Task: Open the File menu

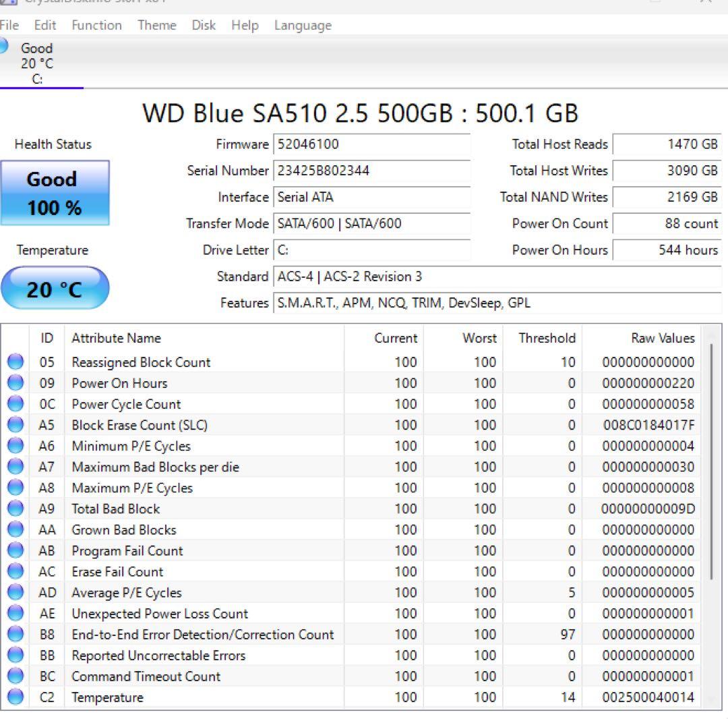Action: pos(10,25)
